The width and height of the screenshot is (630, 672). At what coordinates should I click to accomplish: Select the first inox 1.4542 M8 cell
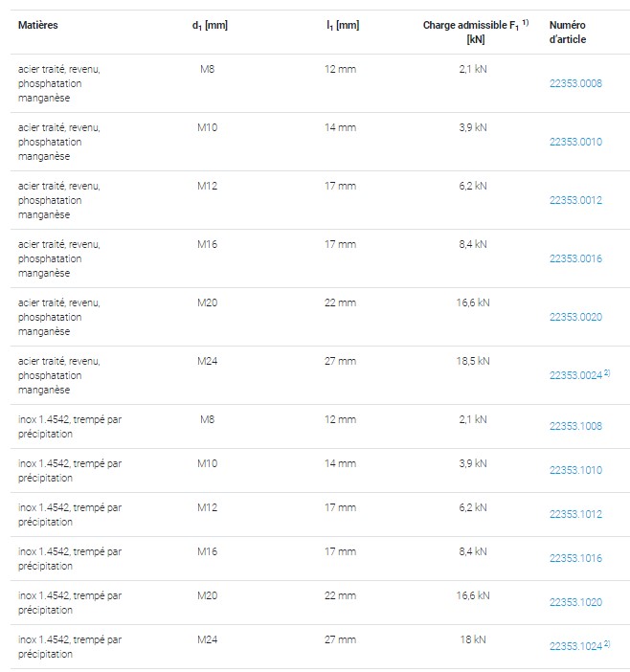click(x=208, y=419)
